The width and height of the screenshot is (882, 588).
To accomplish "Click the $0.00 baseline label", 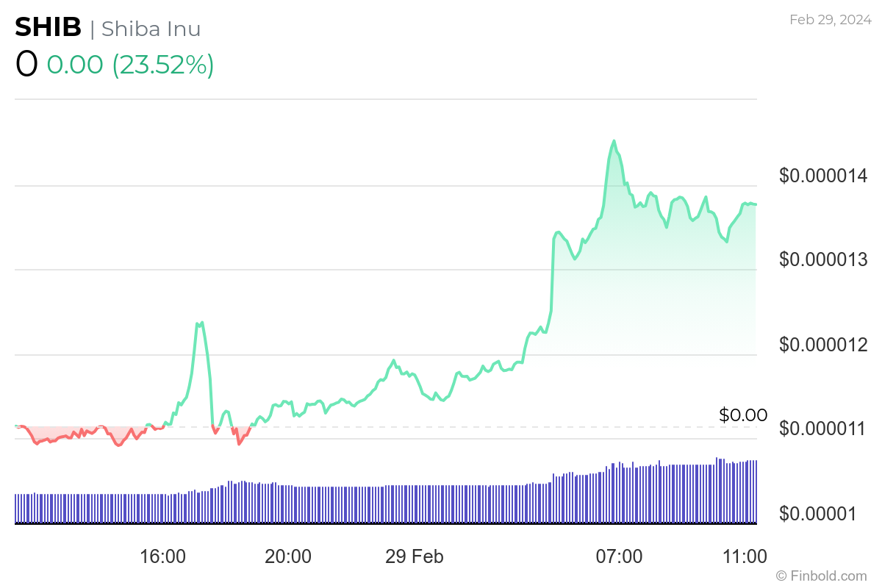I will 743,415.
